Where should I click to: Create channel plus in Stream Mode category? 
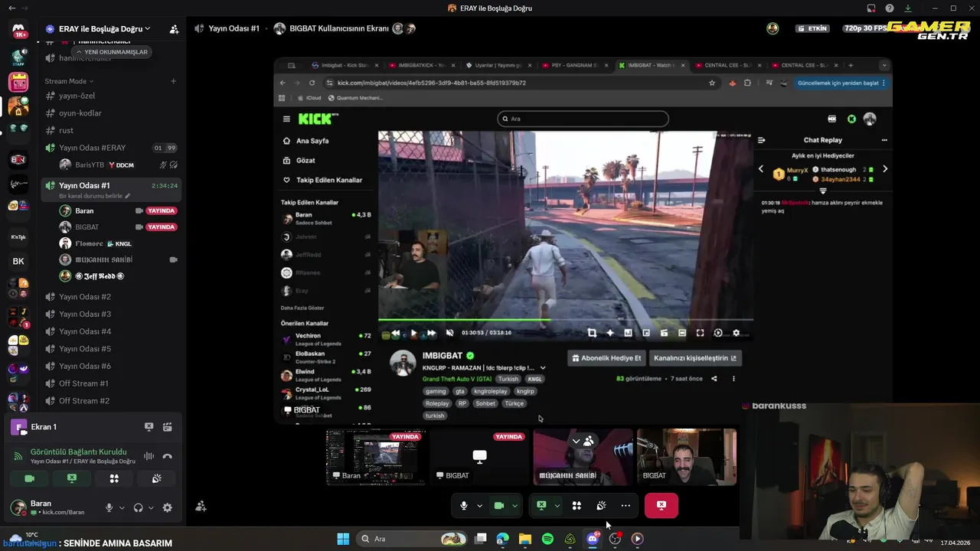coord(173,81)
